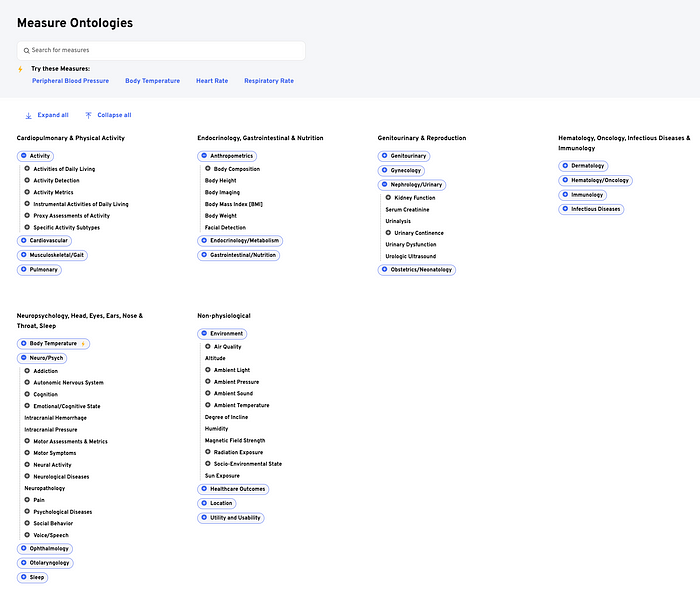Select Serum Creatinine in the tree
The width and height of the screenshot is (700, 593).
click(x=408, y=210)
